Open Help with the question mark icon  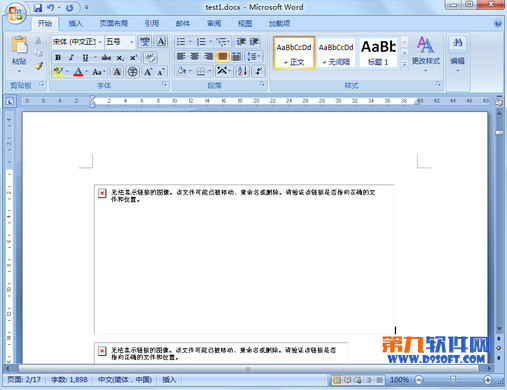tap(498, 23)
